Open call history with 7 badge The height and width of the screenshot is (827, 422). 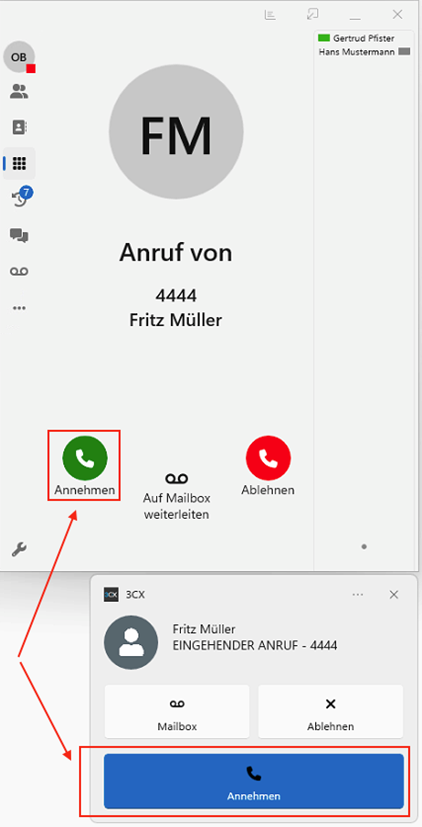(x=21, y=198)
